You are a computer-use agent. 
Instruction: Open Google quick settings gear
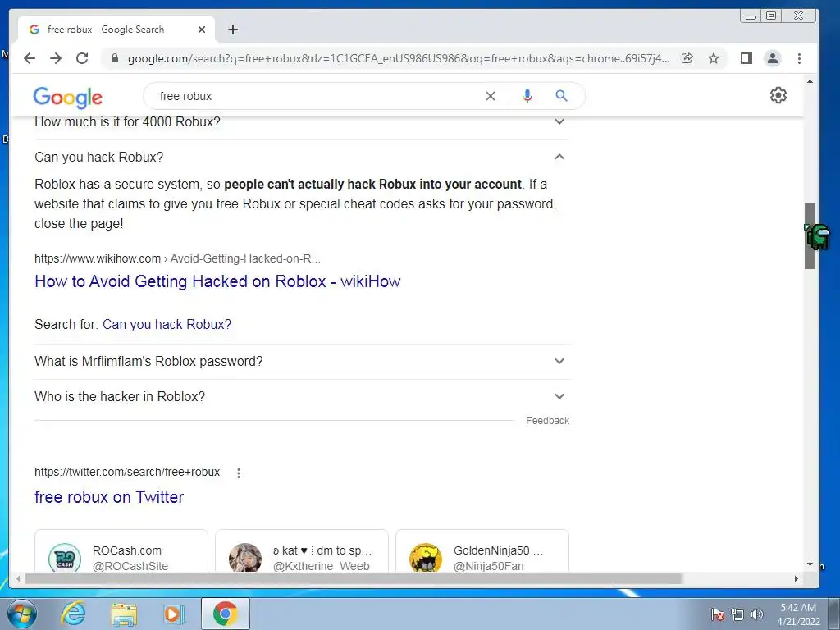click(x=778, y=95)
